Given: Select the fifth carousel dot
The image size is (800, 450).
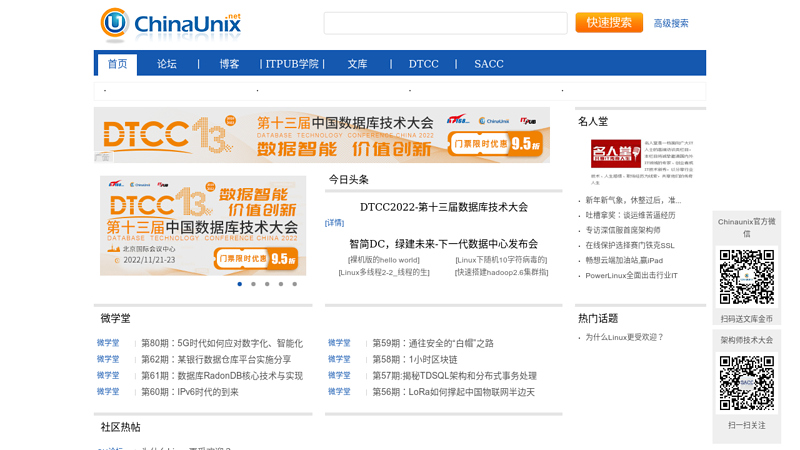Looking at the screenshot, I should [x=295, y=284].
